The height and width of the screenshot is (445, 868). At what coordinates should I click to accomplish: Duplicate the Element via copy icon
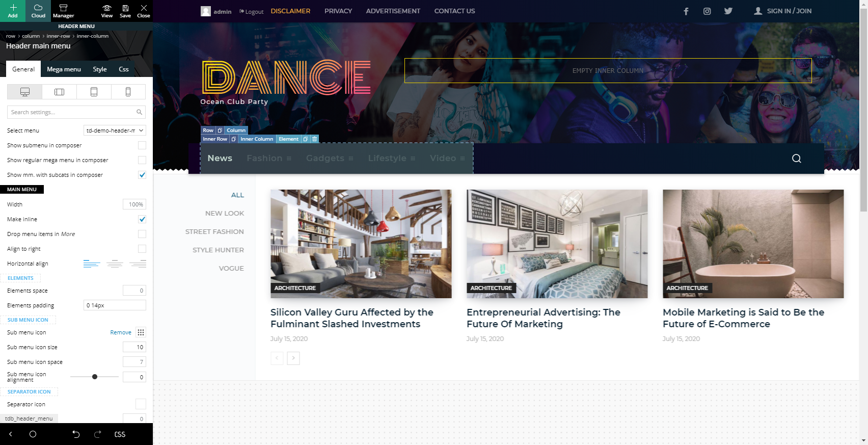(305, 139)
